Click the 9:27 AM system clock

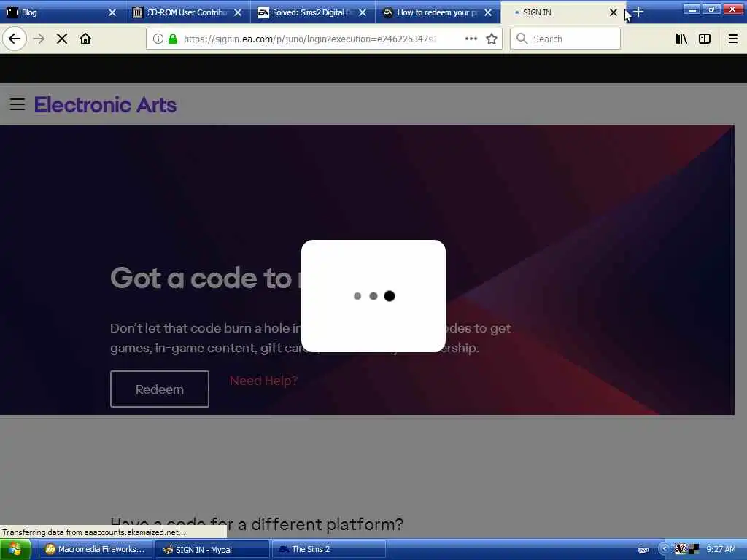point(721,549)
